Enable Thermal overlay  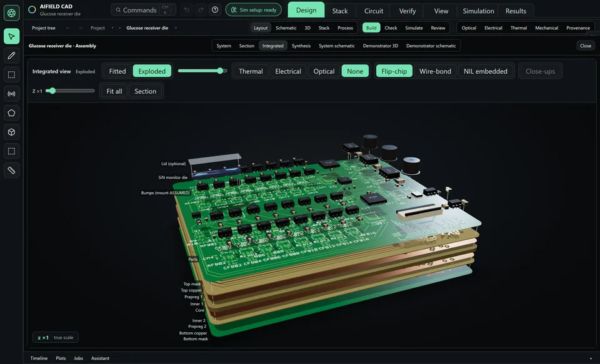(251, 71)
